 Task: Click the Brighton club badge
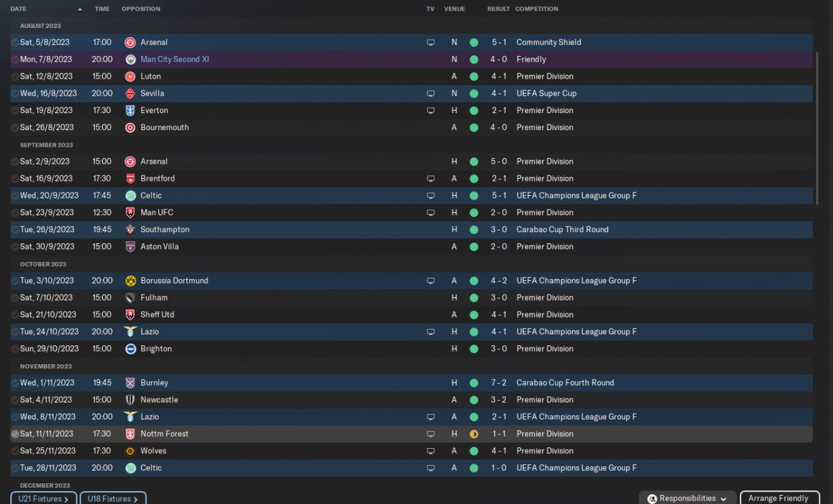point(130,349)
